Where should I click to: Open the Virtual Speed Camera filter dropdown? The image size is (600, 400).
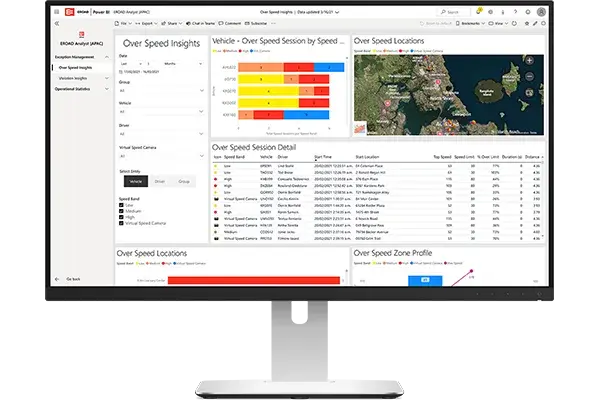pyautogui.click(x=161, y=156)
